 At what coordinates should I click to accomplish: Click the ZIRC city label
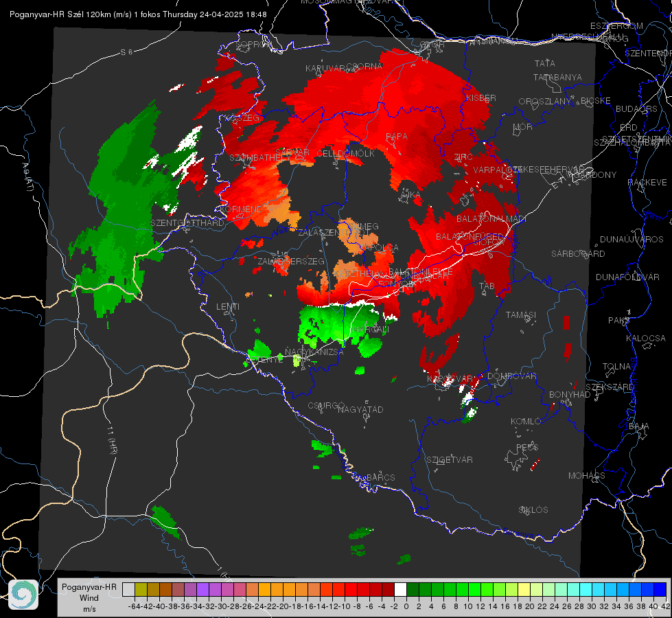tap(463, 157)
